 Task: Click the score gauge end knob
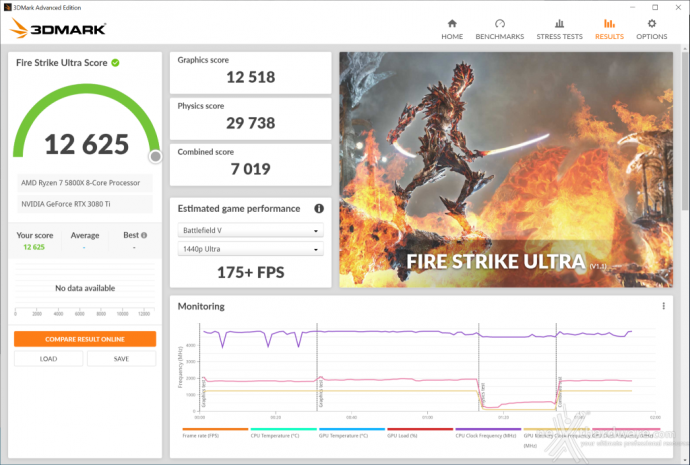(x=155, y=156)
